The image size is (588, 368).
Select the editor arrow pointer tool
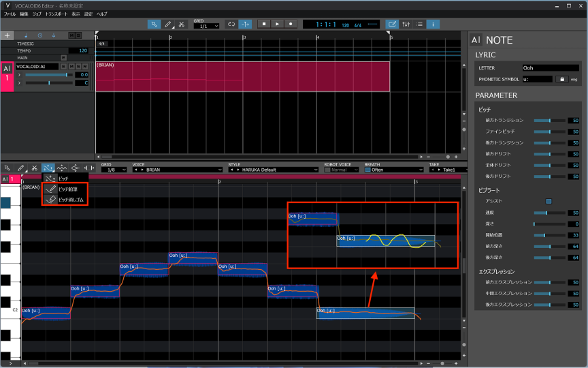(x=7, y=168)
